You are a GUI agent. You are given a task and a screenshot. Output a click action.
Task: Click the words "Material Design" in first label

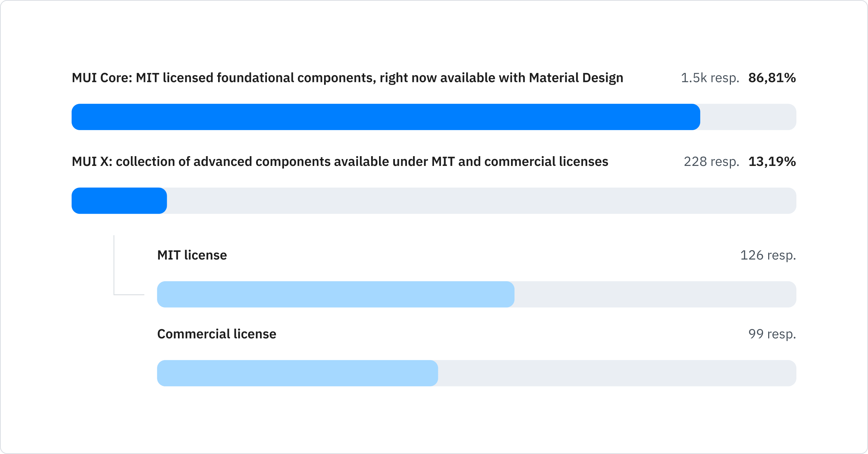pos(576,78)
